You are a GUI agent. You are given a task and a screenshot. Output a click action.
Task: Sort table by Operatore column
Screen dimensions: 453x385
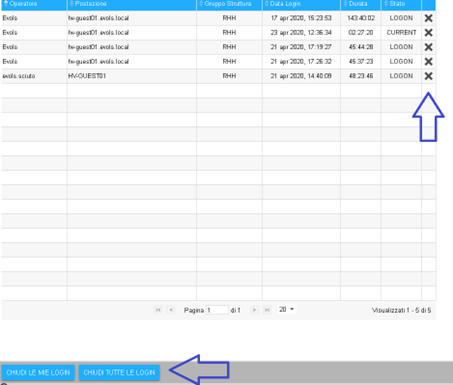tap(34, 4)
